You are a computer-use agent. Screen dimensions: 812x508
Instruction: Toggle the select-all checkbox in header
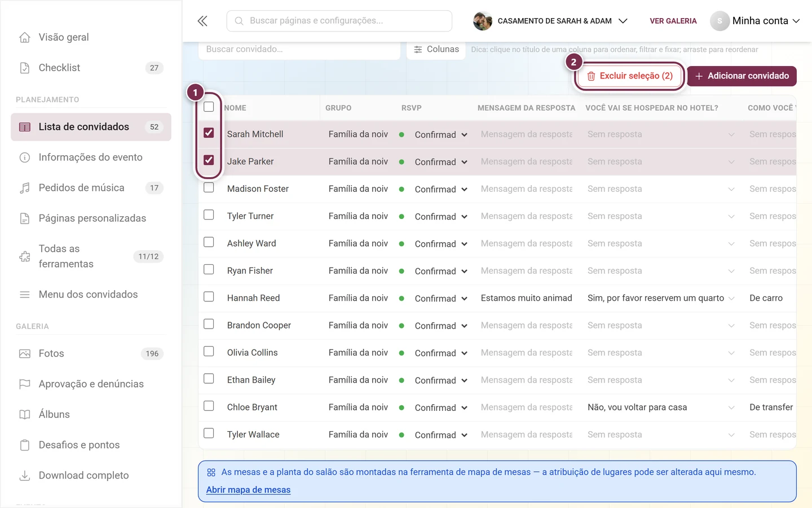click(209, 107)
